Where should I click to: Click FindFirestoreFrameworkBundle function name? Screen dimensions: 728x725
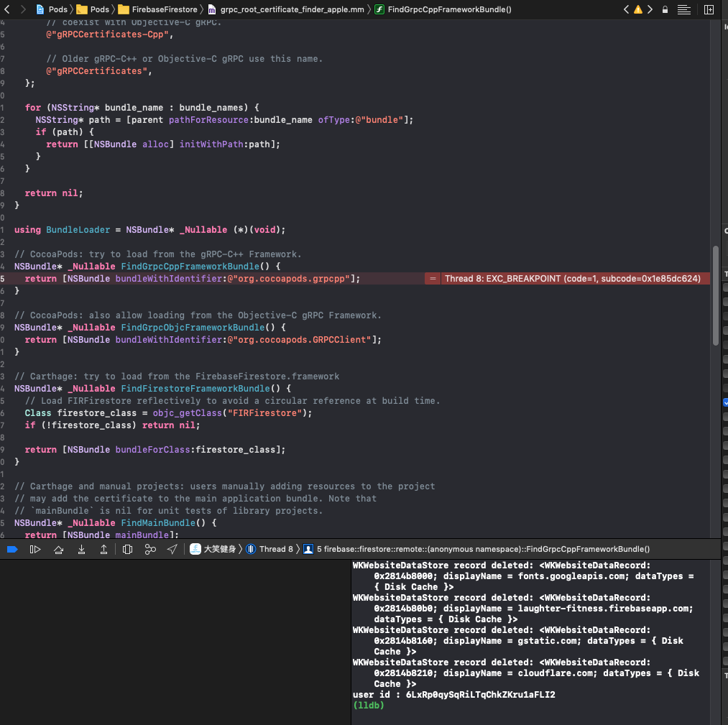[195, 389]
